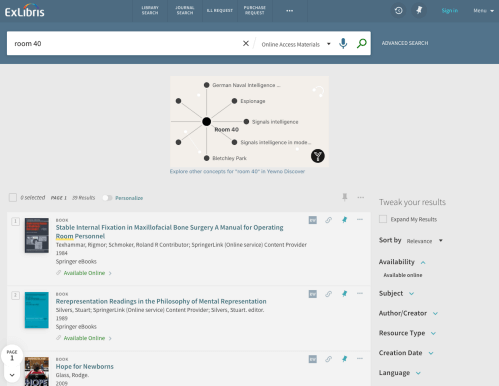Check the select-all results checkbox
The height and width of the screenshot is (386, 499).
click(13, 198)
